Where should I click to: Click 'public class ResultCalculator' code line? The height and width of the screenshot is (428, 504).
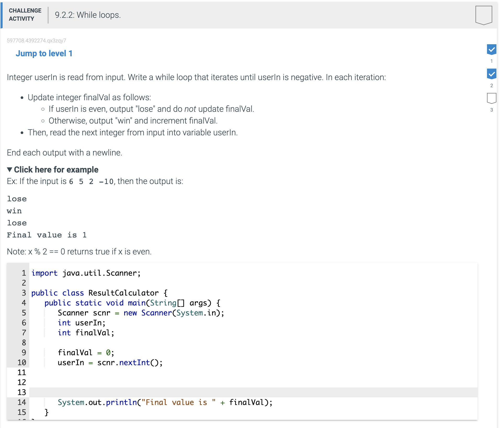pos(99,293)
